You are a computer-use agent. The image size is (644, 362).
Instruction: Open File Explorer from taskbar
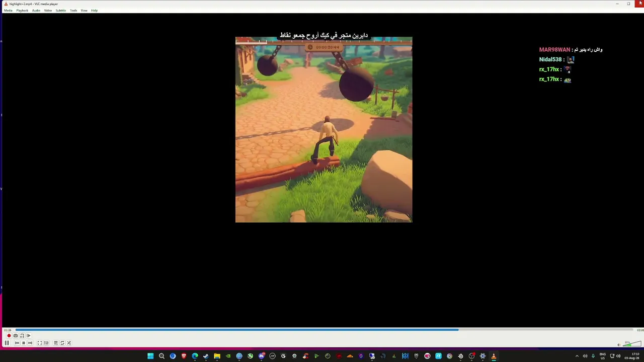(217, 356)
